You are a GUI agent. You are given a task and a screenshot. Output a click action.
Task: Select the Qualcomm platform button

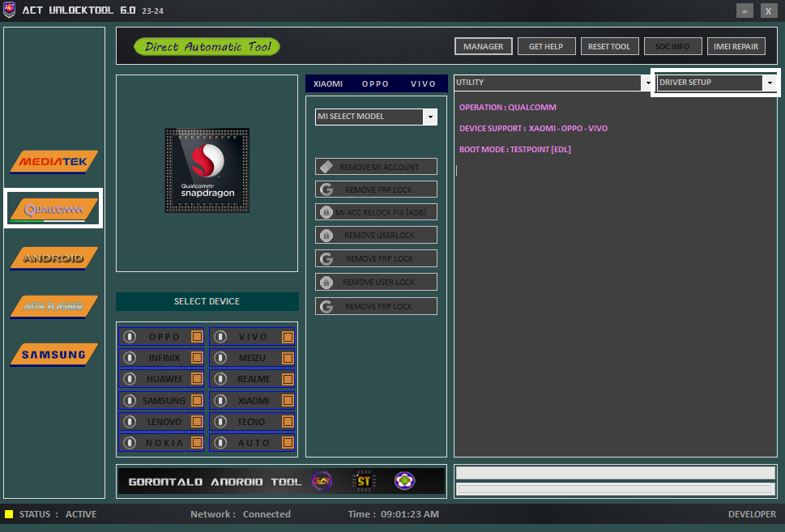click(53, 209)
